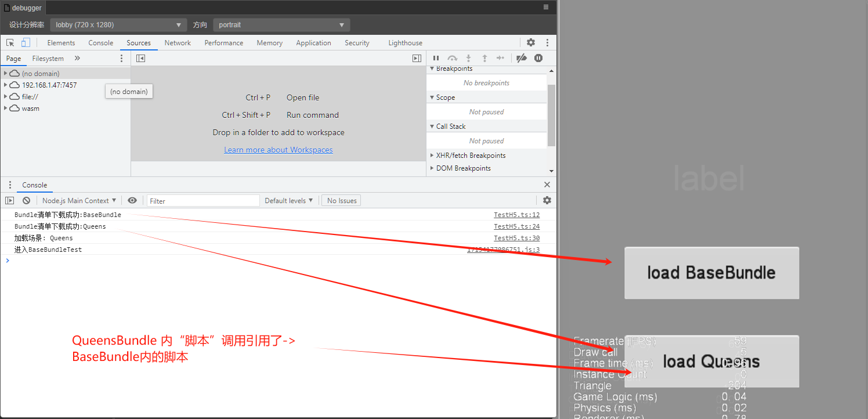This screenshot has width=868, height=419.
Task: Switch to the Elements tab
Action: pos(61,43)
